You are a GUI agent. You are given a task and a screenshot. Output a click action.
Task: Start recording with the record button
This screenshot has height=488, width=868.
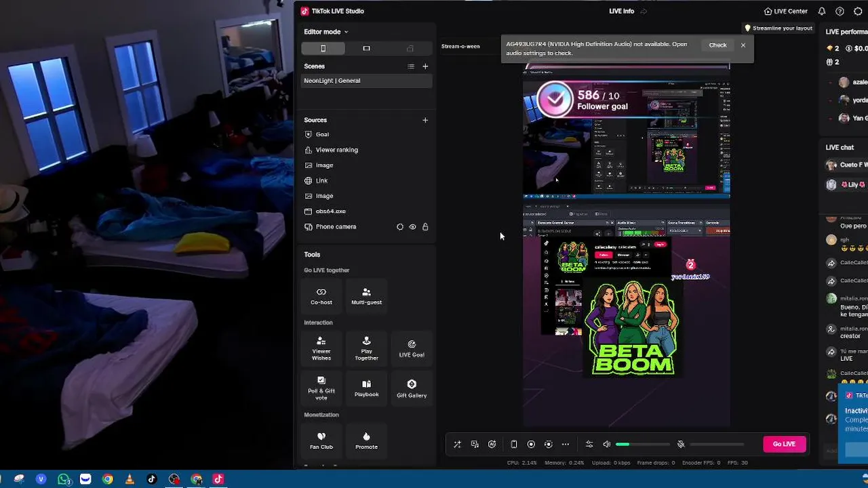coord(531,445)
